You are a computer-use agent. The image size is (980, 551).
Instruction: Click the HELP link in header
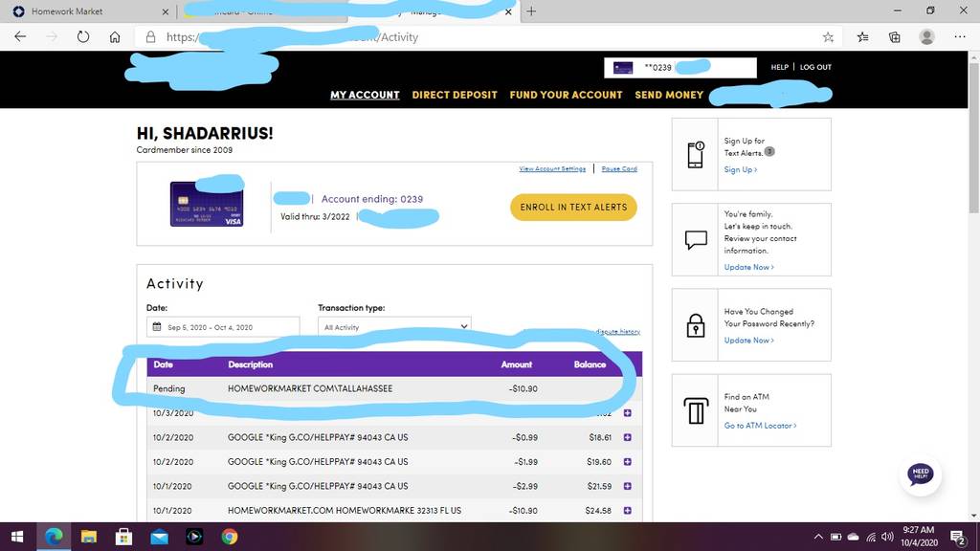[779, 67]
